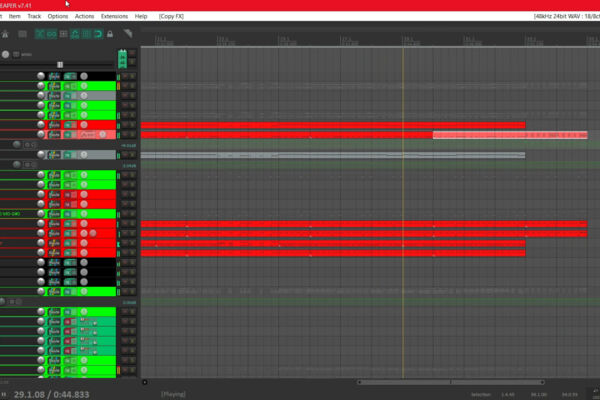Toggle ripple editing toolbar button
Screen dimensions: 600x400
pyautogui.click(x=64, y=34)
